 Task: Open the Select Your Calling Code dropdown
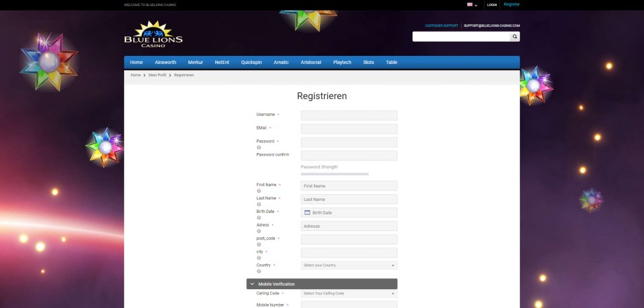(x=349, y=294)
